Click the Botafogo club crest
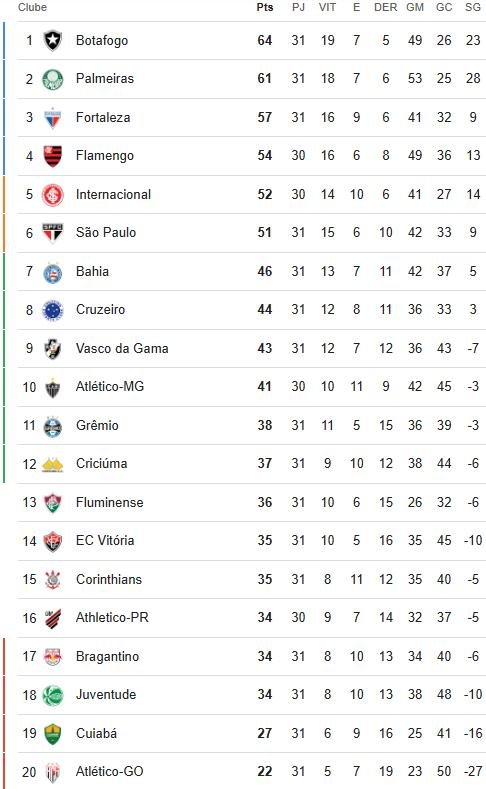 tap(52, 41)
